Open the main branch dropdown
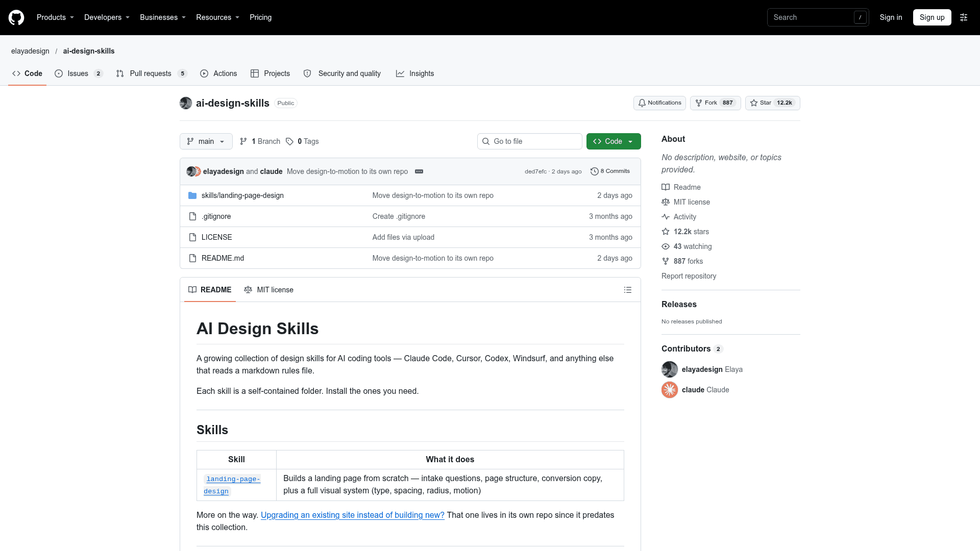 tap(206, 141)
